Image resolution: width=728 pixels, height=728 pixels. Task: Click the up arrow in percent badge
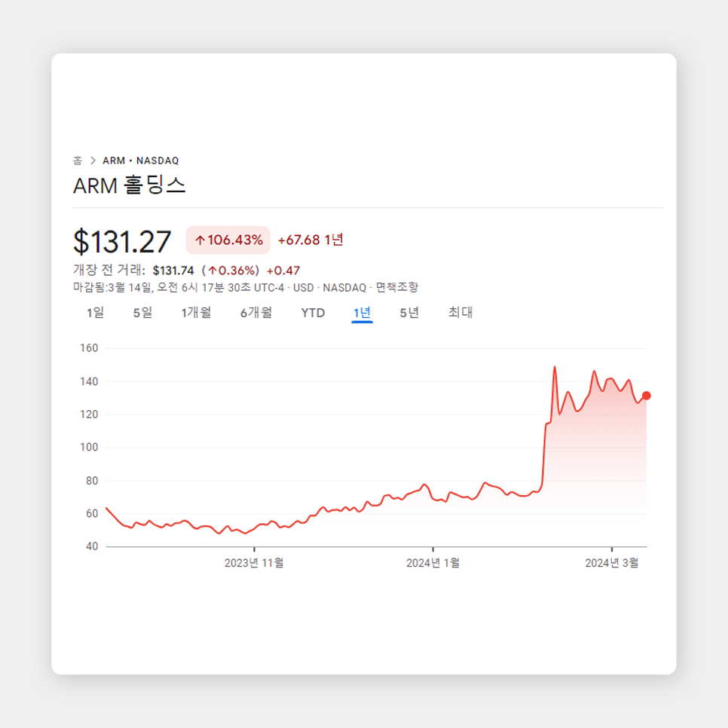200,240
